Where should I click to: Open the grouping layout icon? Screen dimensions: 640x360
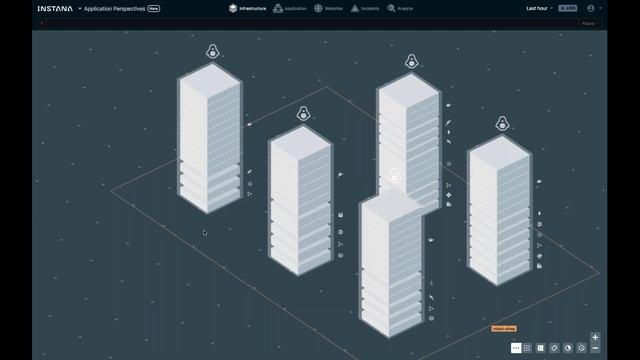pyautogui.click(x=540, y=348)
